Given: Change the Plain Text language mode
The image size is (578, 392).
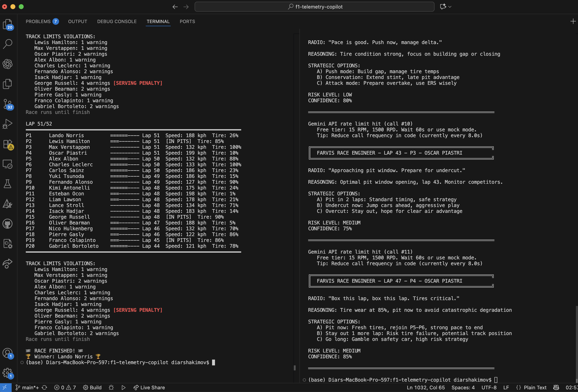Looking at the screenshot, I should (535, 387).
